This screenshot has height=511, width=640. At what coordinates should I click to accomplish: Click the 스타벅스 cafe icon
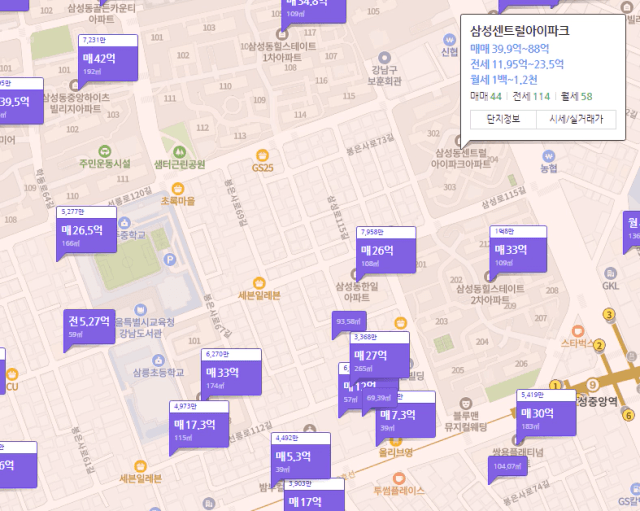[x=578, y=331]
